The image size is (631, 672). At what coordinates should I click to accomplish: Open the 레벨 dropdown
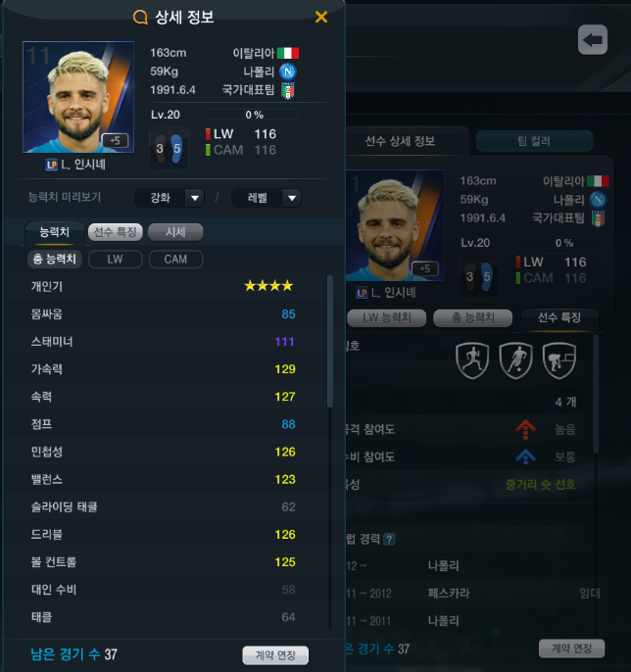267,198
